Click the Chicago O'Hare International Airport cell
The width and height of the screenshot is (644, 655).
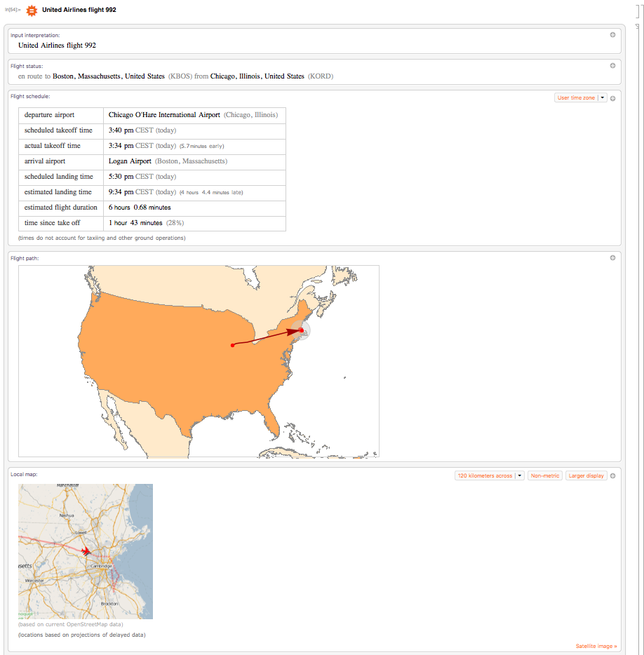click(x=195, y=115)
